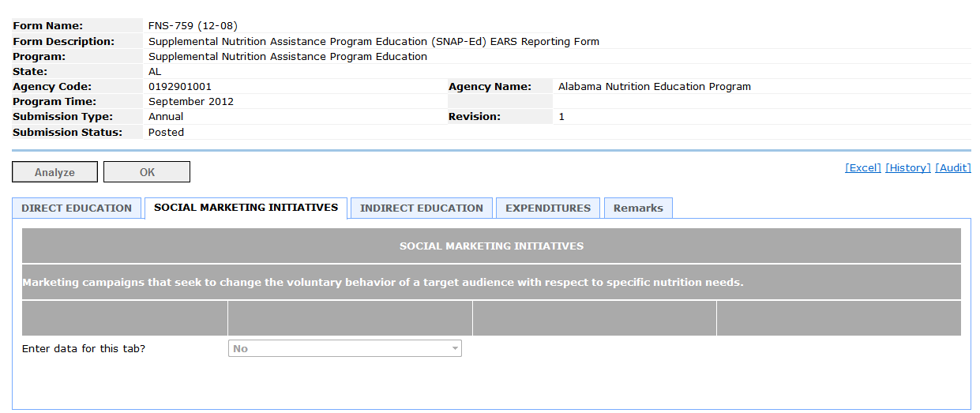Click the Social Marketing Initiatives panel header

click(491, 246)
